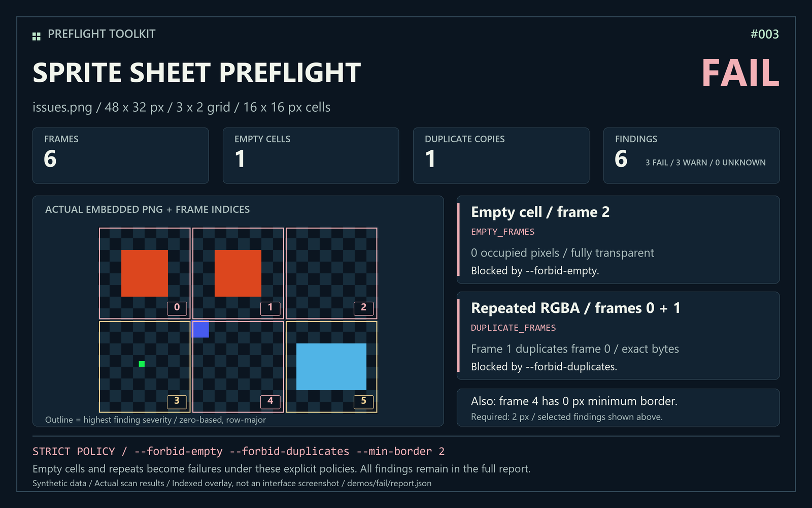
Task: Click the orange sprite in frame 0
Action: pos(145,273)
